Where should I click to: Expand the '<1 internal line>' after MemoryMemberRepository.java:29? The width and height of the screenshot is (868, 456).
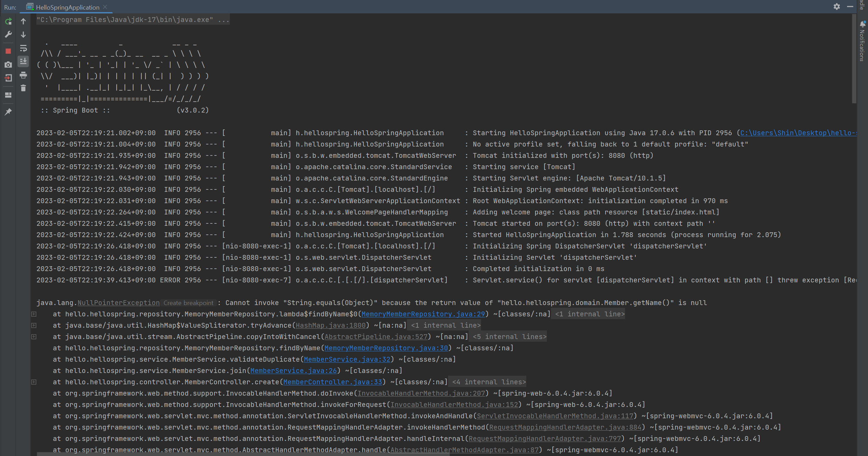coord(588,314)
